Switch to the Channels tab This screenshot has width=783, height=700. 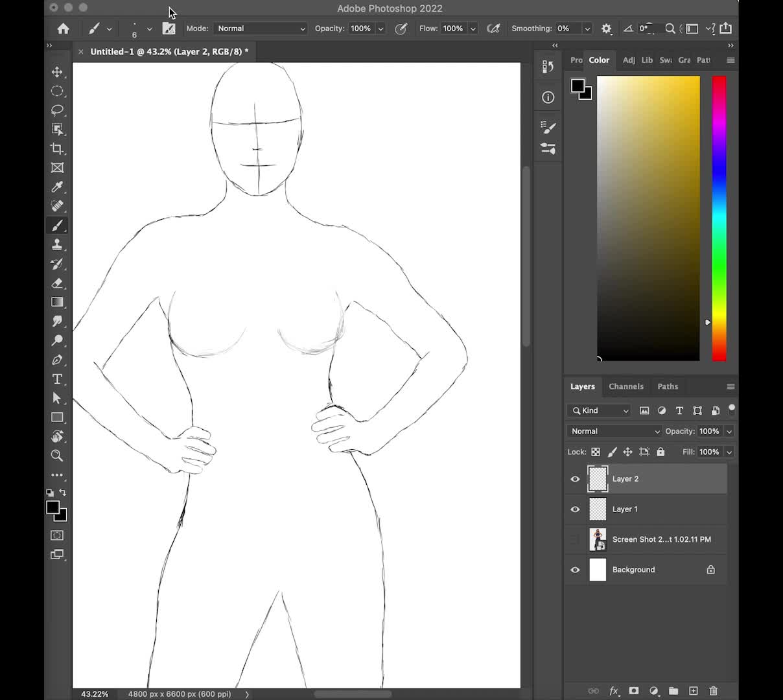coord(625,386)
